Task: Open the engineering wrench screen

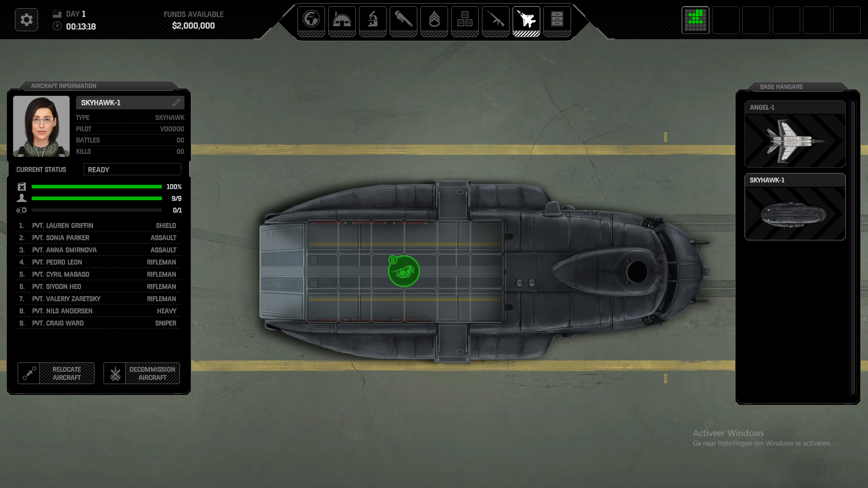Action: coord(403,20)
